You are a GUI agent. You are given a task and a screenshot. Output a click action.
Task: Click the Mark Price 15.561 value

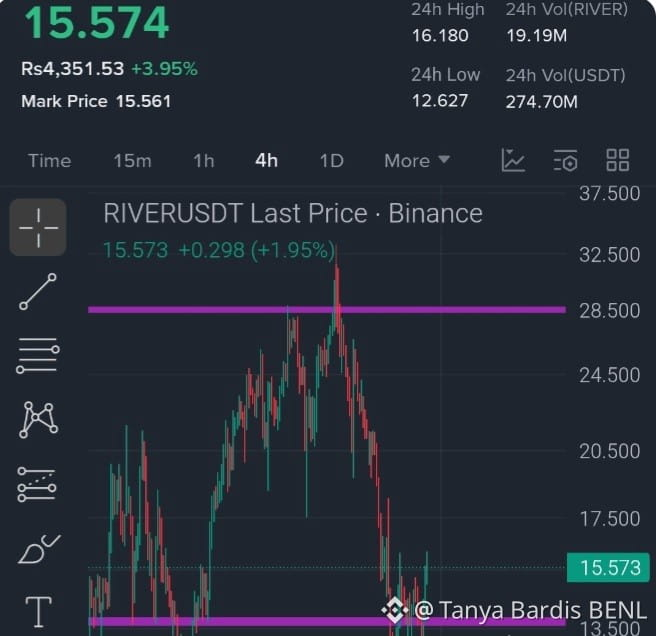144,101
